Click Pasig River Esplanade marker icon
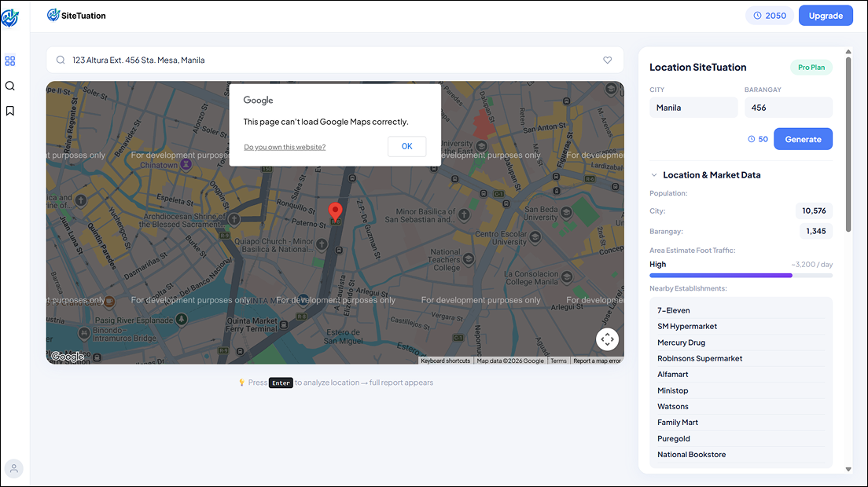Image resolution: width=868 pixels, height=487 pixels. tap(181, 320)
